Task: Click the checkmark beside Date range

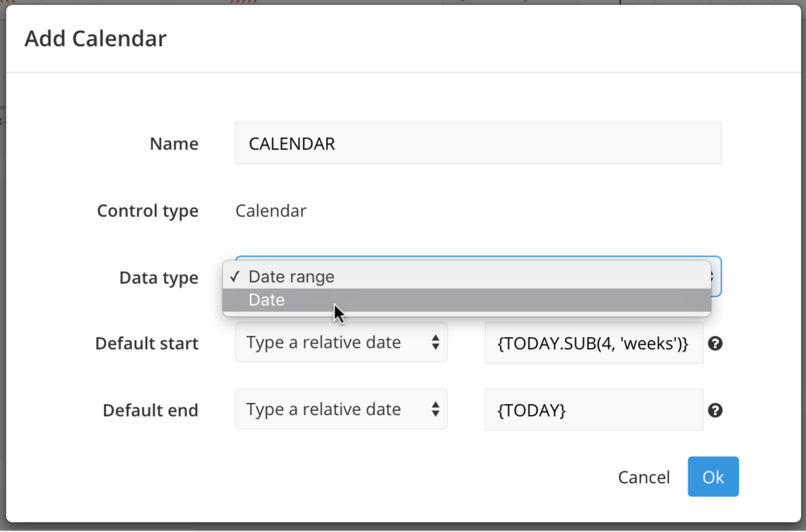Action: pos(235,276)
